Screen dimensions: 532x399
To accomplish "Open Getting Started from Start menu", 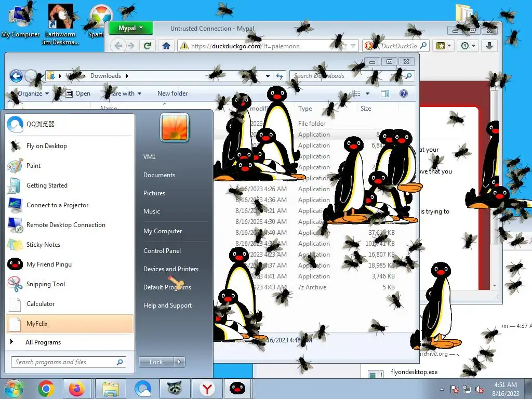I will click(70, 185).
